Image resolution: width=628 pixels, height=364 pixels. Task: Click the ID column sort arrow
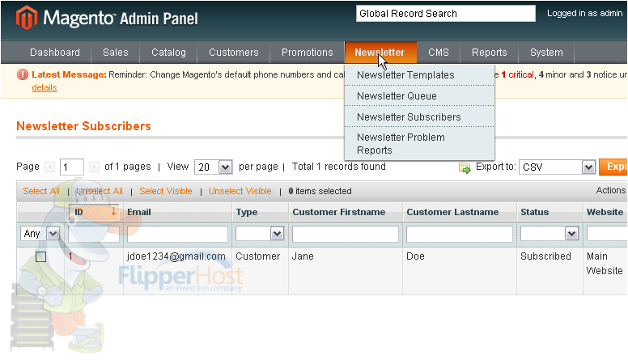[x=113, y=211]
